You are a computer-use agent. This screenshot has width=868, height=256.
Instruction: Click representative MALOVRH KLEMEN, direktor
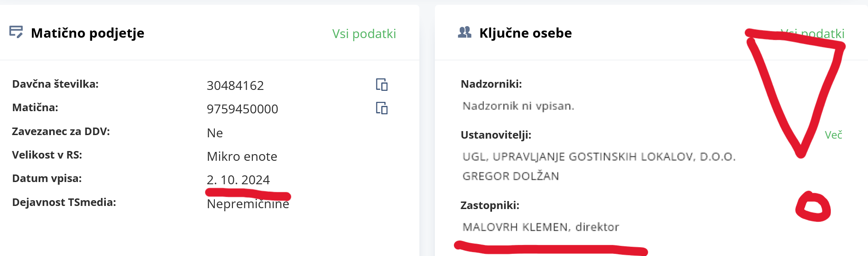[541, 227]
